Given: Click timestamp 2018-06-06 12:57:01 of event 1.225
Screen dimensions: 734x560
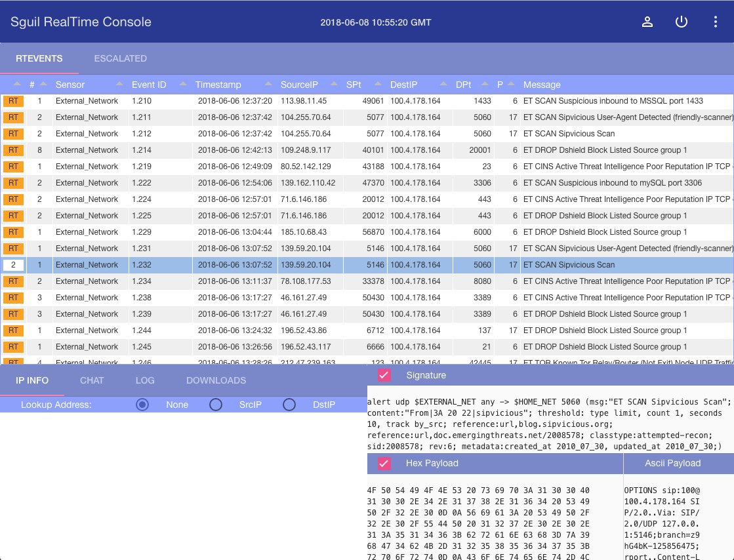Looking at the screenshot, I should coord(235,216).
